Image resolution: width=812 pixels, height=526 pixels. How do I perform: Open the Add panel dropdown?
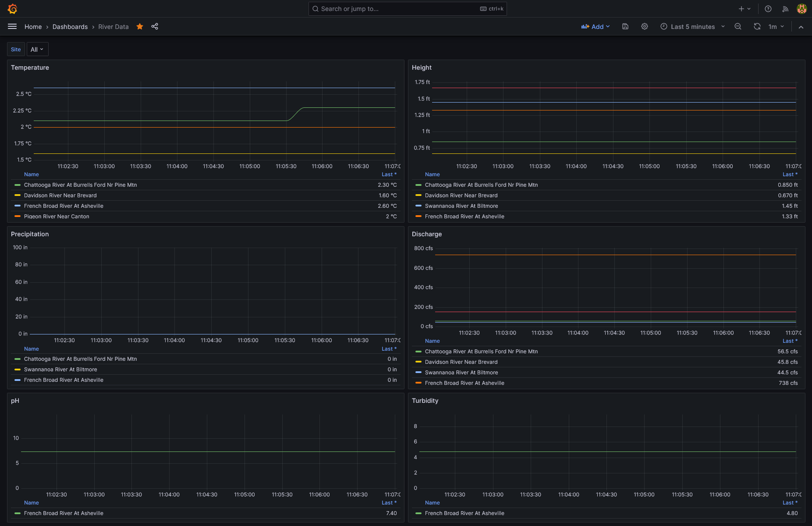[x=596, y=27]
